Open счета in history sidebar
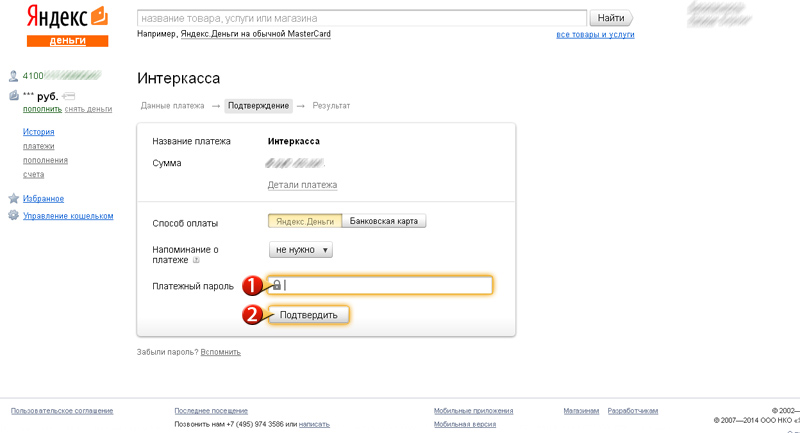 33,174
